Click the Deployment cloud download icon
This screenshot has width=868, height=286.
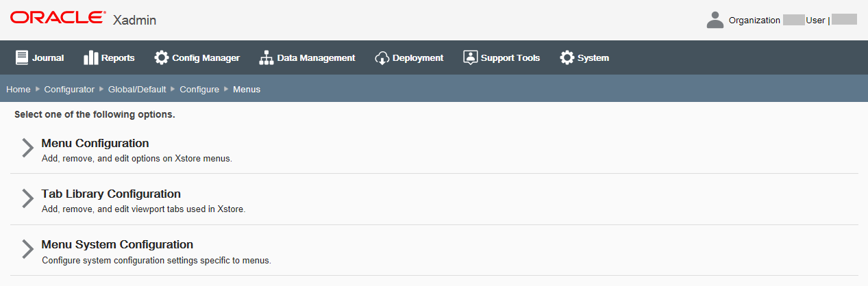tap(382, 58)
